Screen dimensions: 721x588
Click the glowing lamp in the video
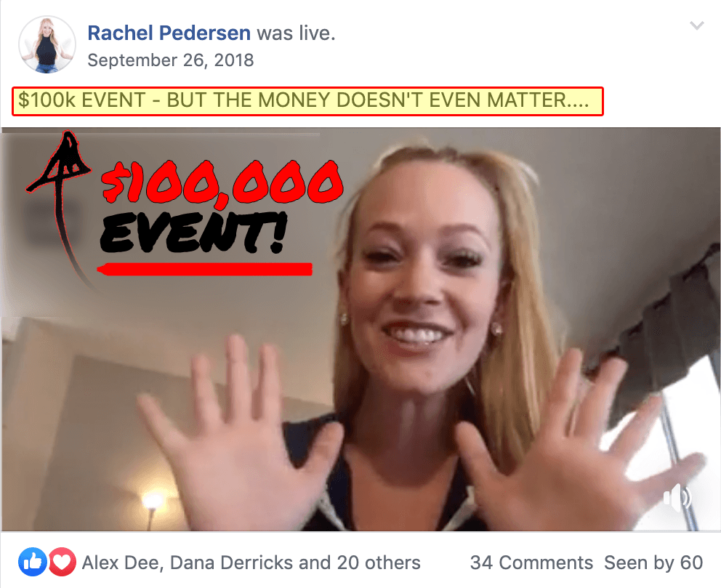pyautogui.click(x=152, y=500)
